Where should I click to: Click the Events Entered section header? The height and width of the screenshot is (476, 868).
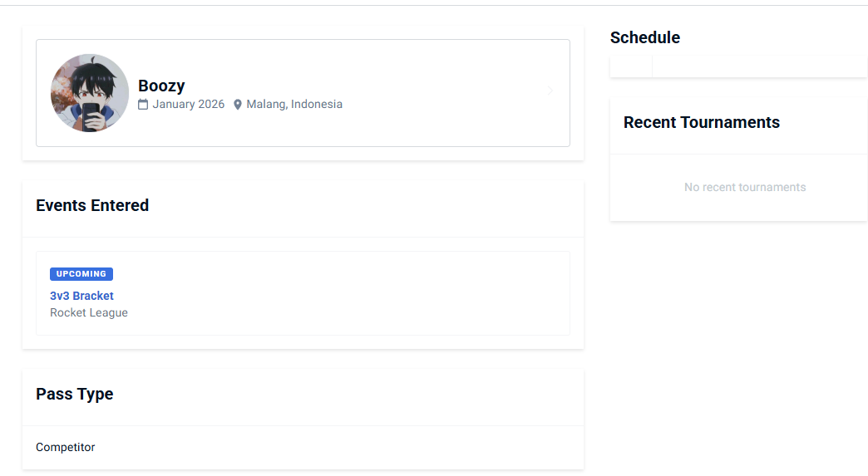[92, 205]
